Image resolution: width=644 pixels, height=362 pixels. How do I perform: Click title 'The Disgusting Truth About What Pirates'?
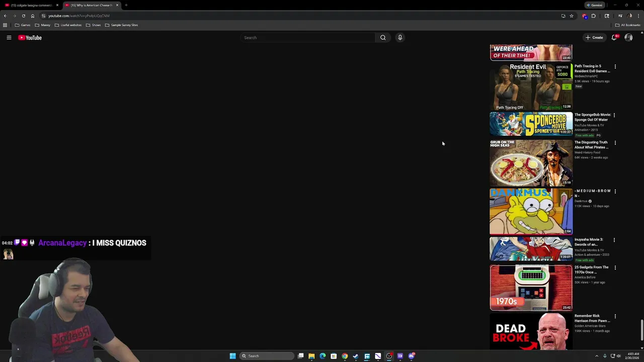tap(592, 145)
